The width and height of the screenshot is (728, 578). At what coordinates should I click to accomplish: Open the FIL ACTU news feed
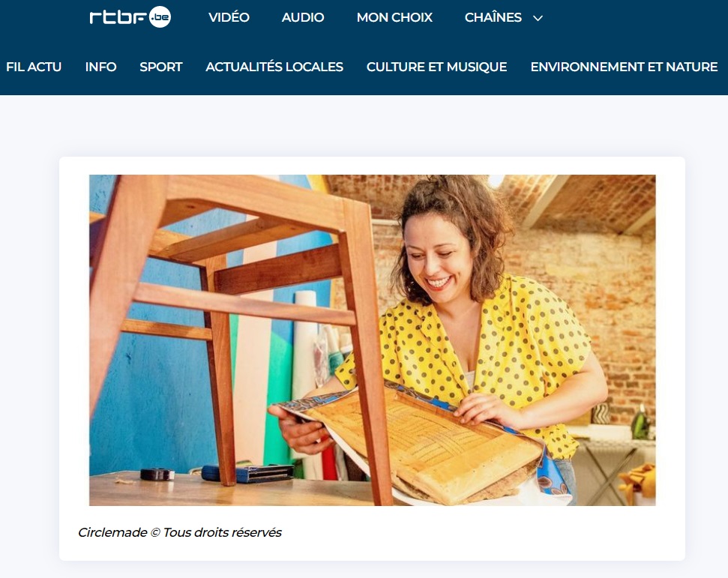click(x=34, y=67)
